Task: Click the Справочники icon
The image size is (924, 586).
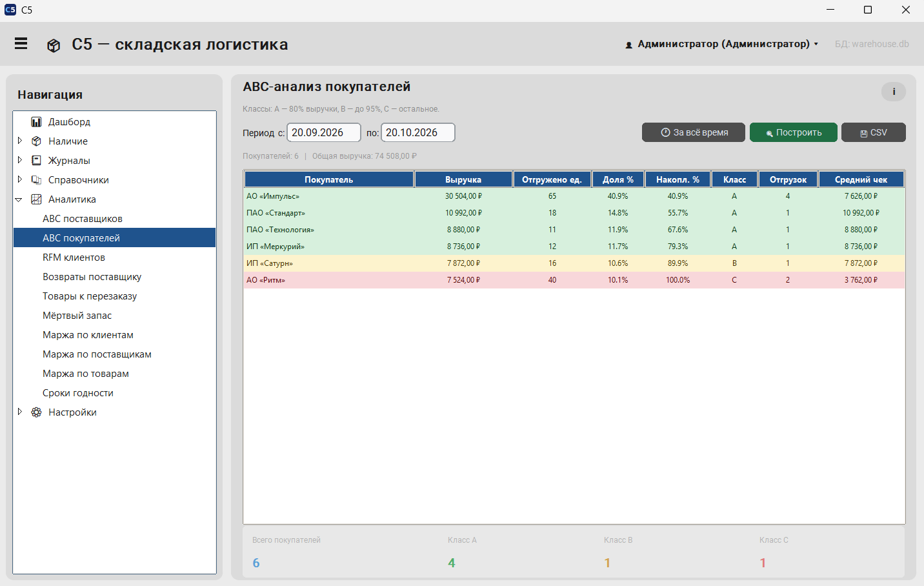Action: click(36, 180)
